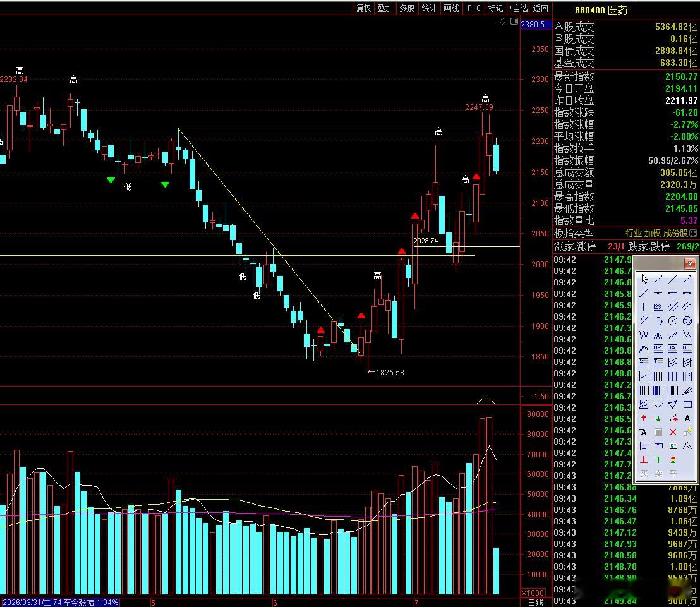This screenshot has width=700, height=607.
Task: Select the triangle drawing tool
Action: click(x=673, y=404)
